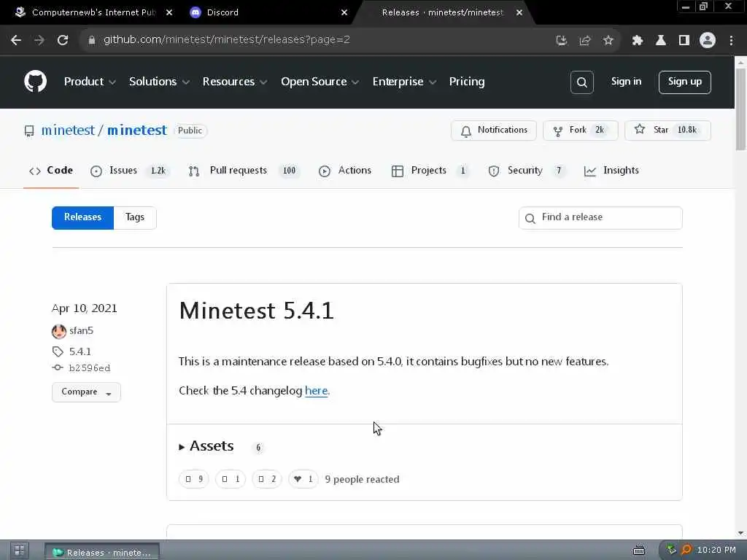Viewport: 747px width, 560px height.
Task: Open Chrome Labs flask icon
Action: (x=660, y=41)
